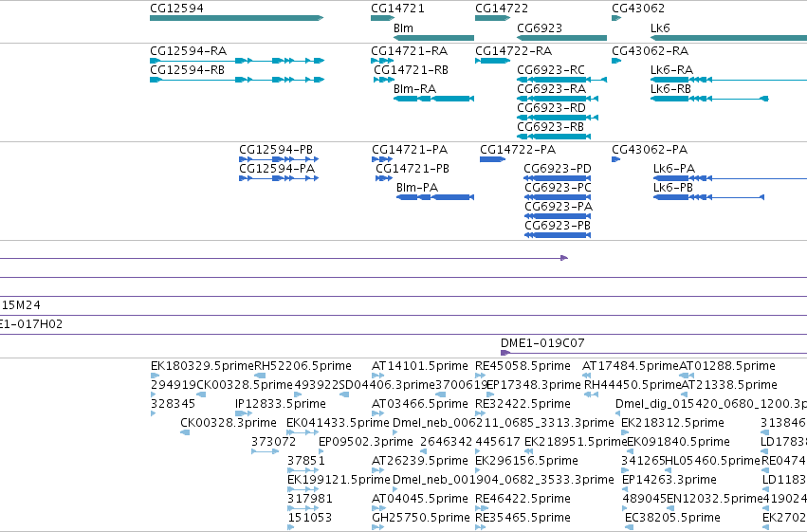Select EST AT01288.5prime
Screen dimensions: 807x532
pyautogui.click(x=687, y=376)
